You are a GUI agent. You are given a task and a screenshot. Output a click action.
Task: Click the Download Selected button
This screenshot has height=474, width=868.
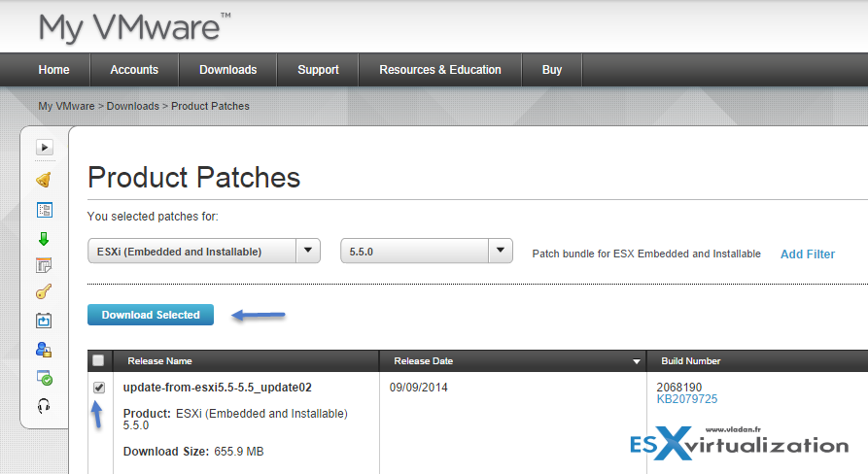(151, 315)
